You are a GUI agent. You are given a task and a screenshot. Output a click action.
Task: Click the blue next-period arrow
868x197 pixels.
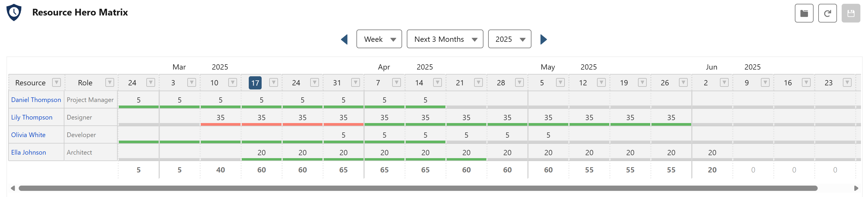click(543, 39)
